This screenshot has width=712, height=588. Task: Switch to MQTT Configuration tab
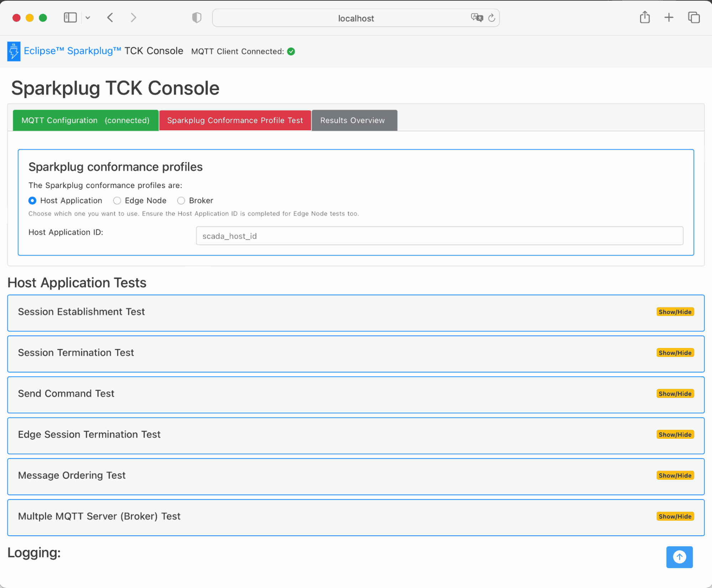click(x=85, y=120)
